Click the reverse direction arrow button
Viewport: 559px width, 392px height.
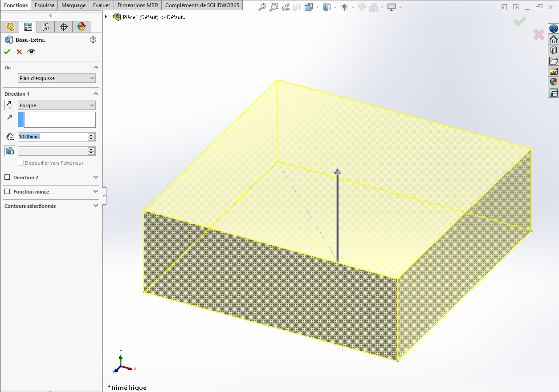10,105
